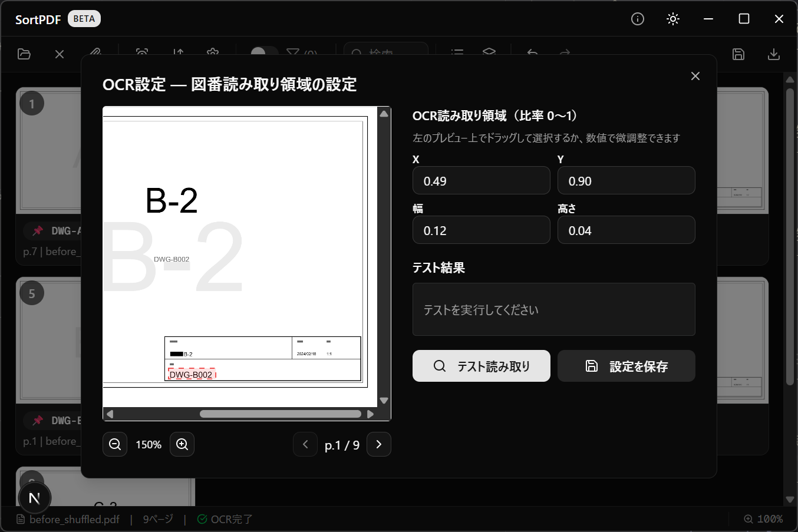
Task: Click the Y coordinate input field
Action: (626, 181)
